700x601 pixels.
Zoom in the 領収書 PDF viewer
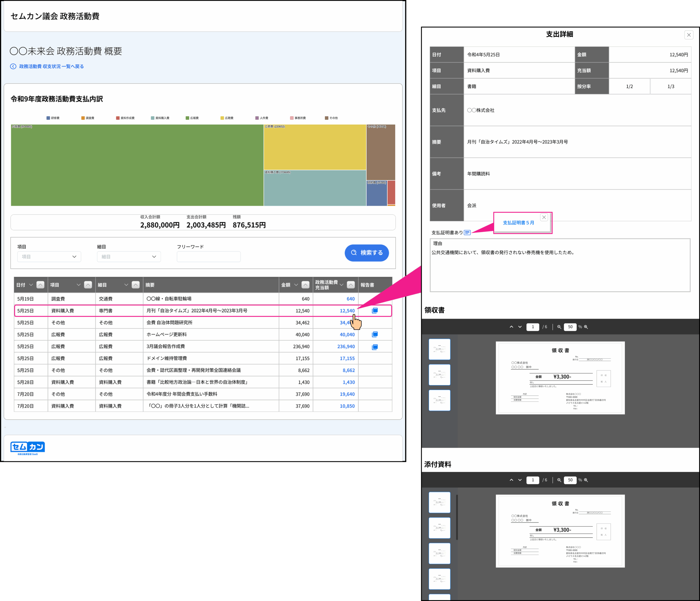pos(586,327)
